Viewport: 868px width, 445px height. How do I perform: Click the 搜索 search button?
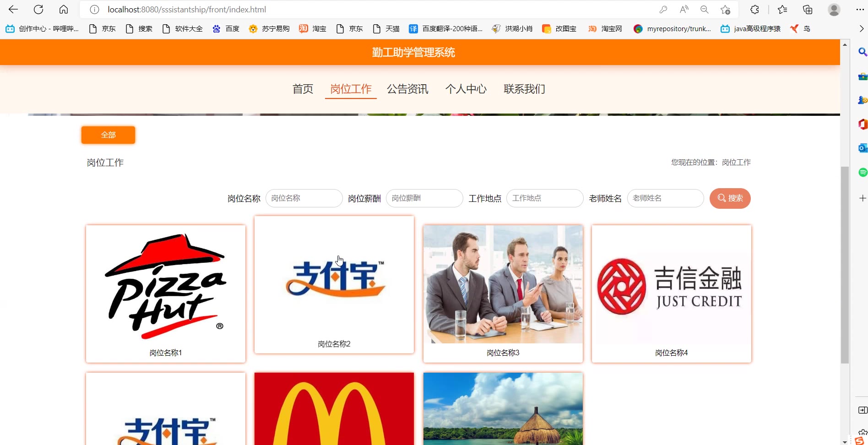coord(730,198)
